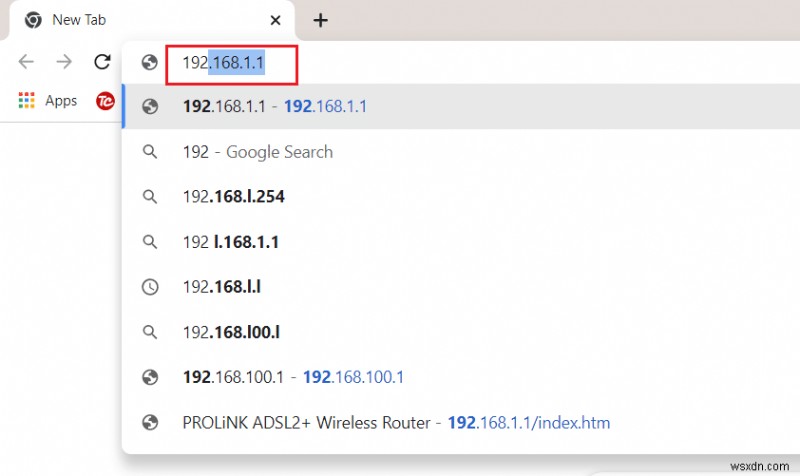Close the New Tab tab

click(x=276, y=20)
